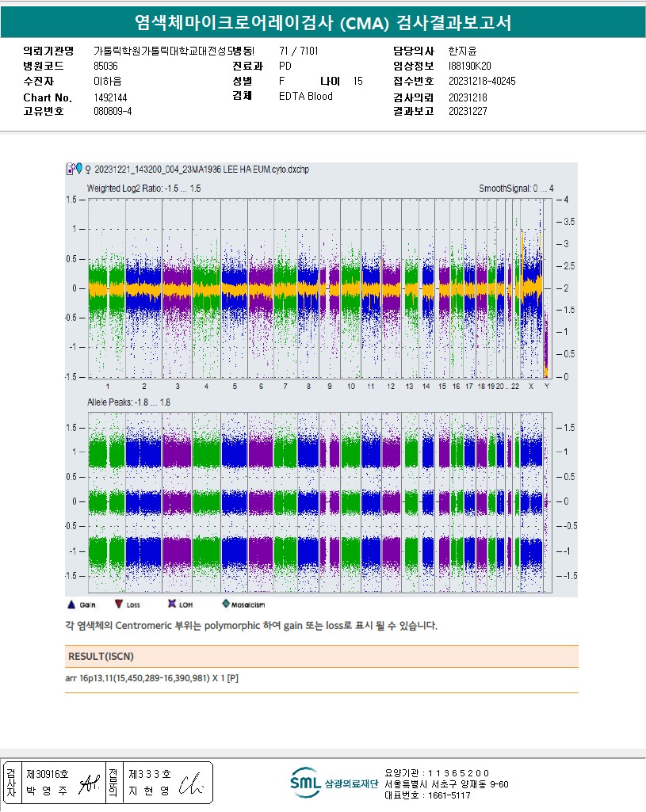The image size is (646, 812).
Task: Click the report title banner
Action: point(323,23)
